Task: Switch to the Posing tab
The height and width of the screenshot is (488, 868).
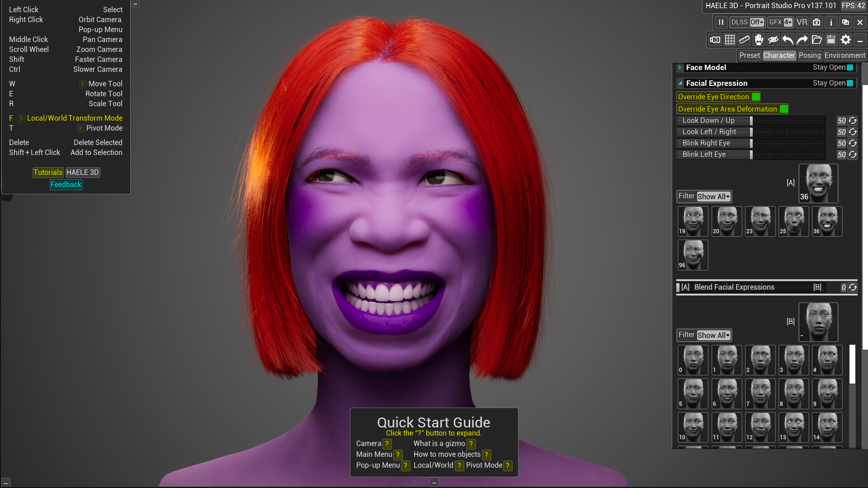Action: click(x=809, y=55)
